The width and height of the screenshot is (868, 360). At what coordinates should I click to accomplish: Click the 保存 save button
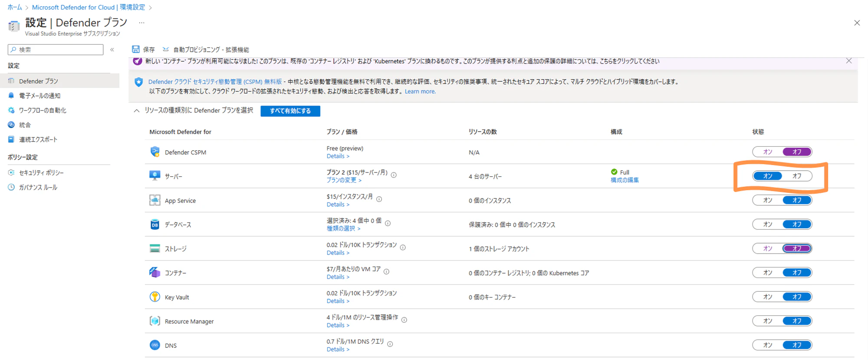(144, 50)
